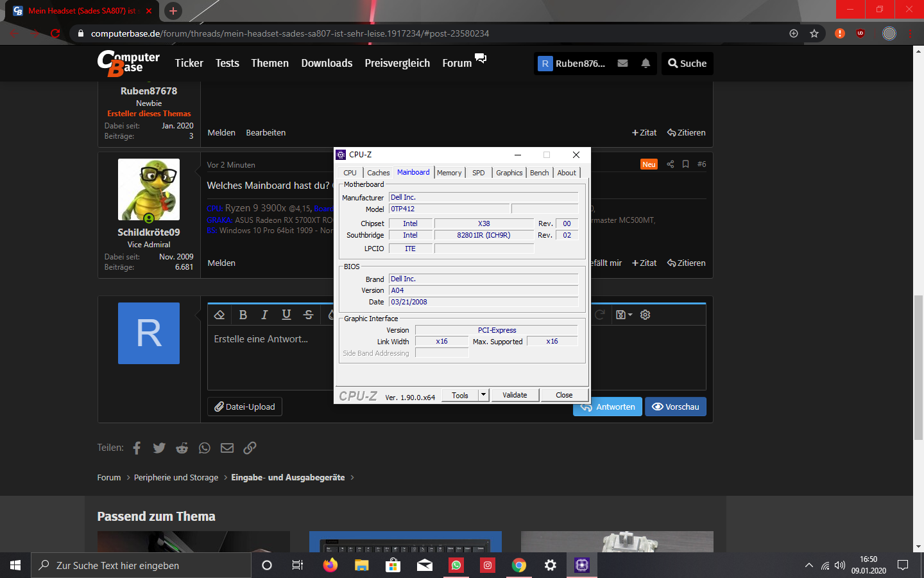Screen dimensions: 924x578
Task: Click Zitieren on Schildkröte09's post
Action: pyautogui.click(x=686, y=263)
